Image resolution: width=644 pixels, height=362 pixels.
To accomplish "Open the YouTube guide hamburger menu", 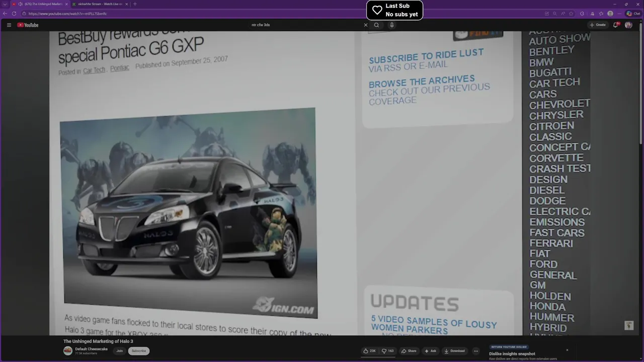I will 9,25.
